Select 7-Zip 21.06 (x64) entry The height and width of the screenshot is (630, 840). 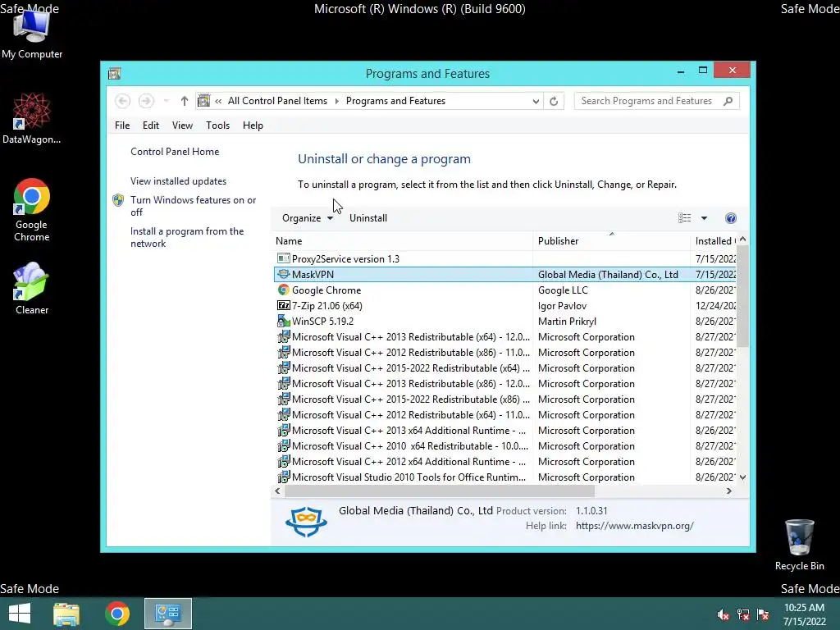coord(504,305)
